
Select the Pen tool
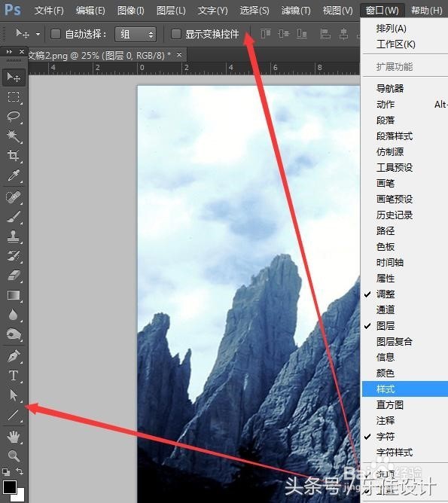pos(14,356)
